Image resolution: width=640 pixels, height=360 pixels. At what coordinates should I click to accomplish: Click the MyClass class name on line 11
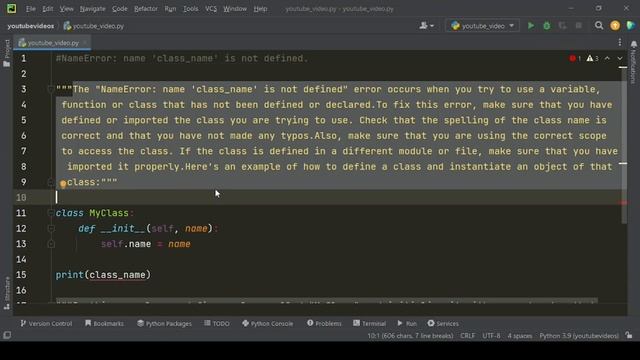tap(109, 213)
